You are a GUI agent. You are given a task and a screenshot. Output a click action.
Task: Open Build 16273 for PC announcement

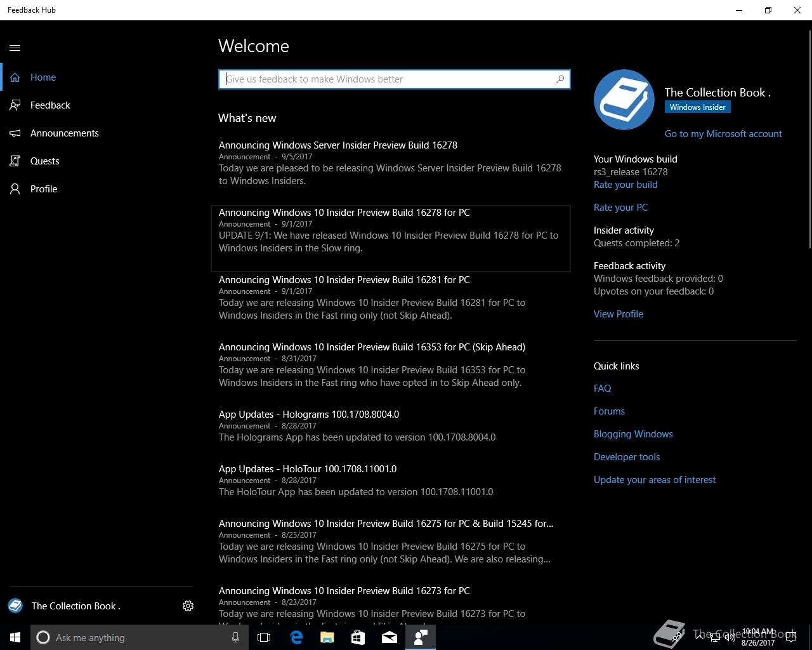[391, 604]
